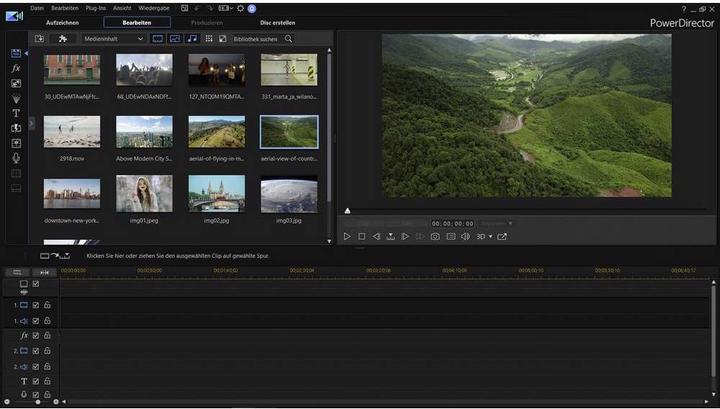Toggle image files filter in library

click(175, 39)
